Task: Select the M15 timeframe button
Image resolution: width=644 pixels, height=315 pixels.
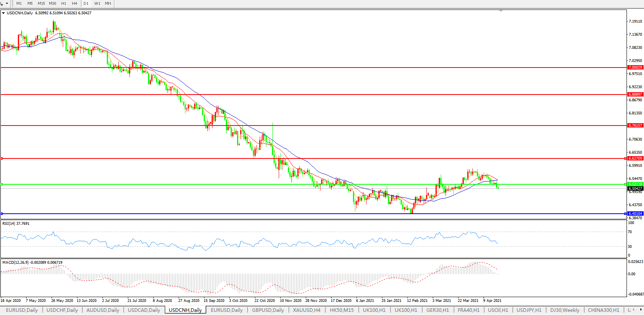Action: [41, 4]
